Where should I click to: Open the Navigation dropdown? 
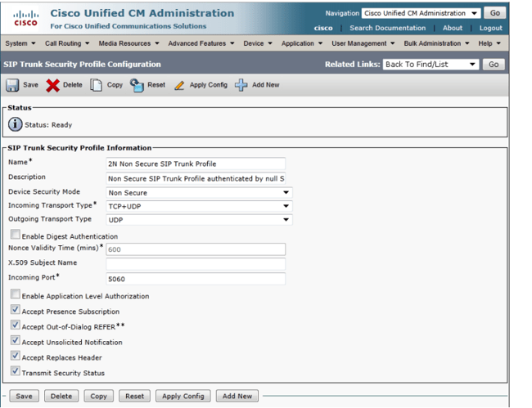[421, 13]
